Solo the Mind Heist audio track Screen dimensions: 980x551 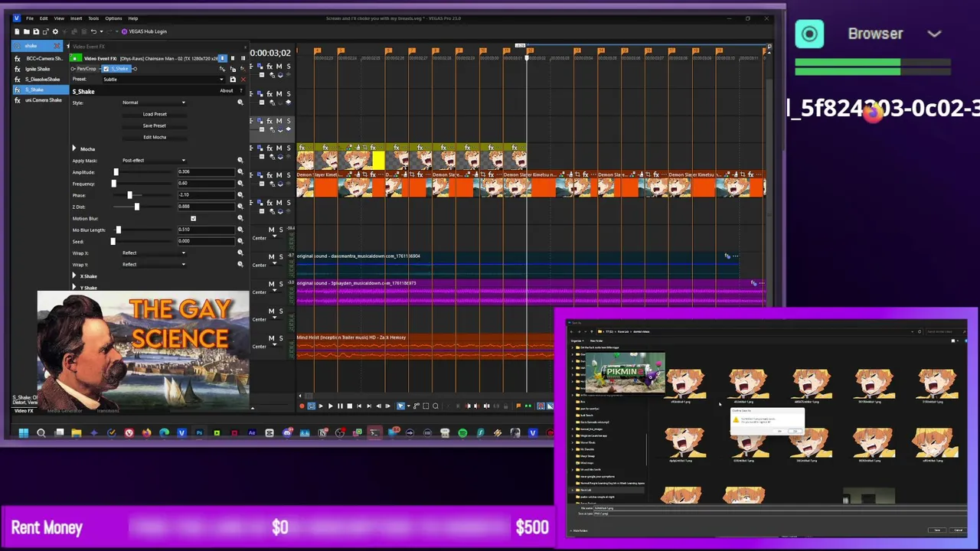point(280,338)
